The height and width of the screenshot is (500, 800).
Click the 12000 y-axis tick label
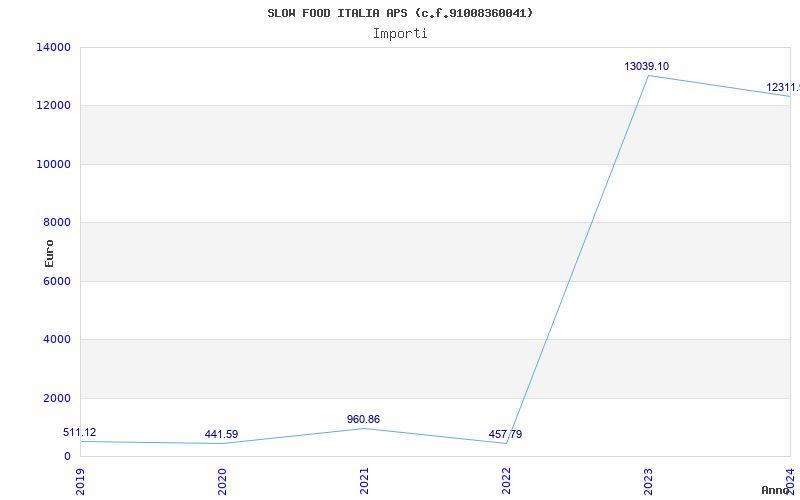(54, 106)
